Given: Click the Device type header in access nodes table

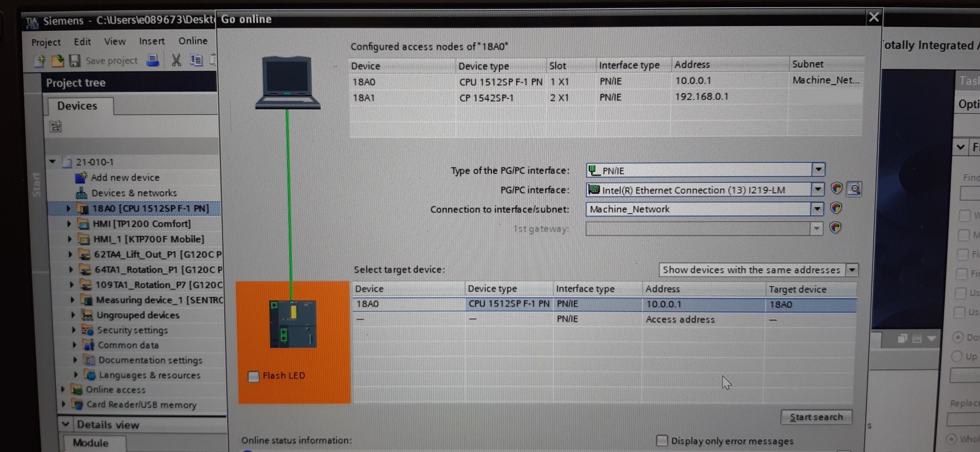Looking at the screenshot, I should point(500,66).
